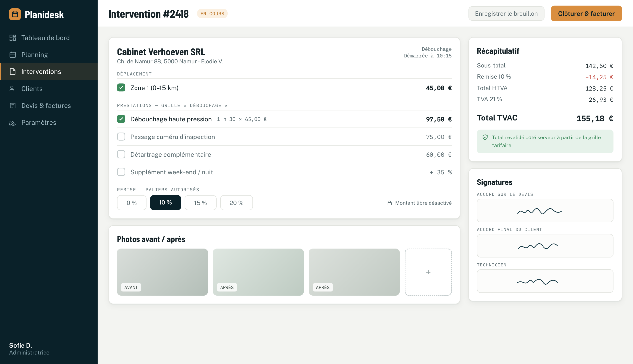Image resolution: width=633 pixels, height=364 pixels.
Task: Click the Tableau de bord grid icon
Action: click(13, 38)
